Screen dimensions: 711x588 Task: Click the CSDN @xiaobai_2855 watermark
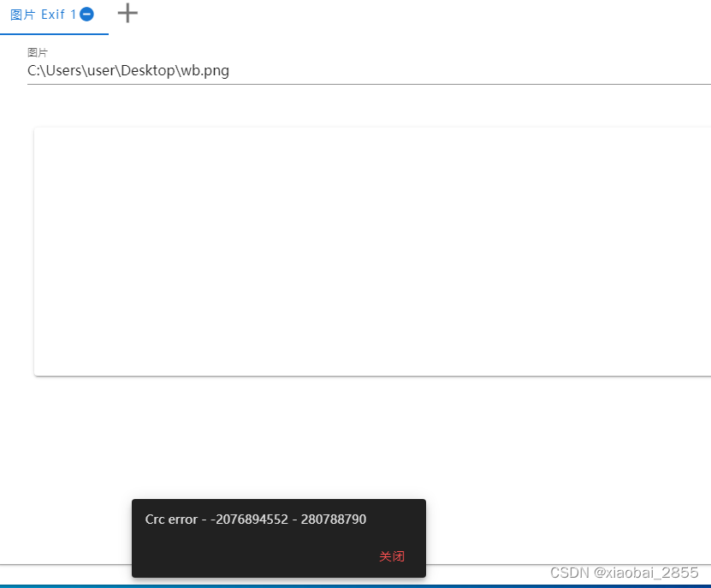coord(625,573)
